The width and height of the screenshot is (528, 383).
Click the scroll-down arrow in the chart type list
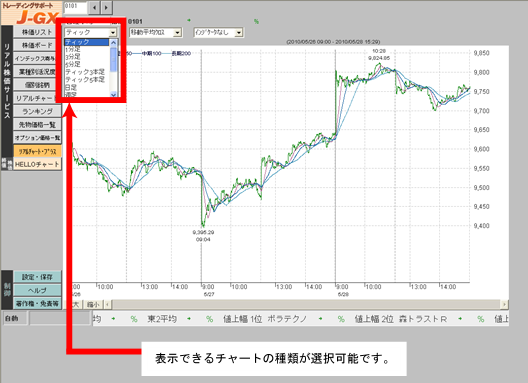pyautogui.click(x=113, y=94)
